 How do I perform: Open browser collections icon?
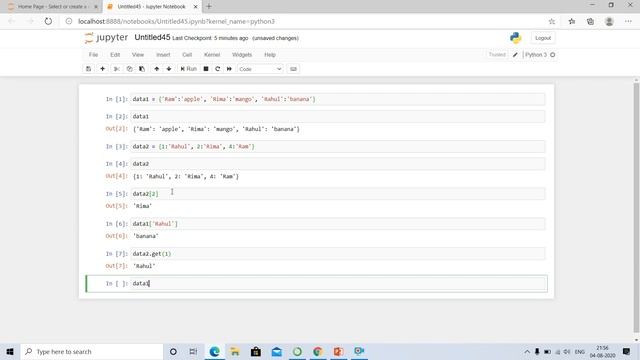(590, 21)
